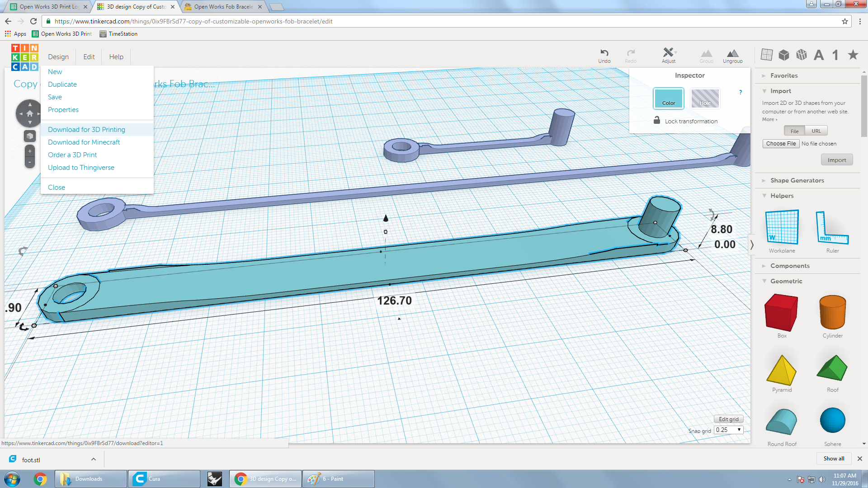Pick the Round Roof shape
The width and height of the screenshot is (868, 488).
pyautogui.click(x=782, y=427)
